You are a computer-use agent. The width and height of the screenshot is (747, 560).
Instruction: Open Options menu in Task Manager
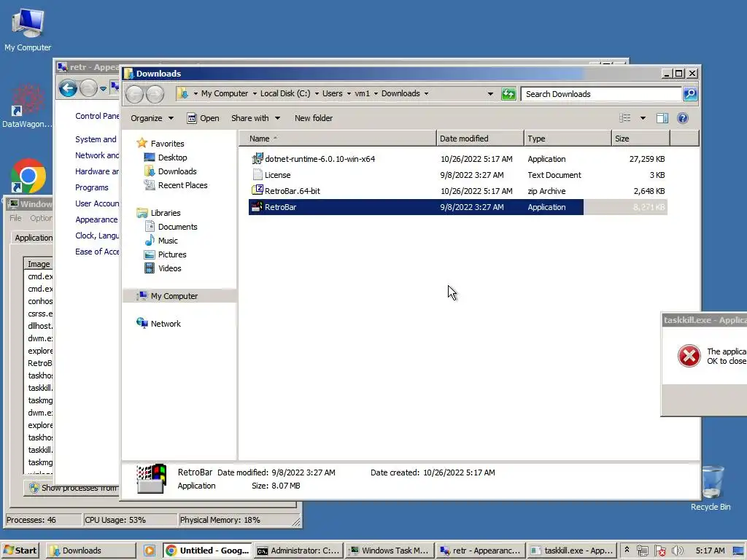click(41, 218)
